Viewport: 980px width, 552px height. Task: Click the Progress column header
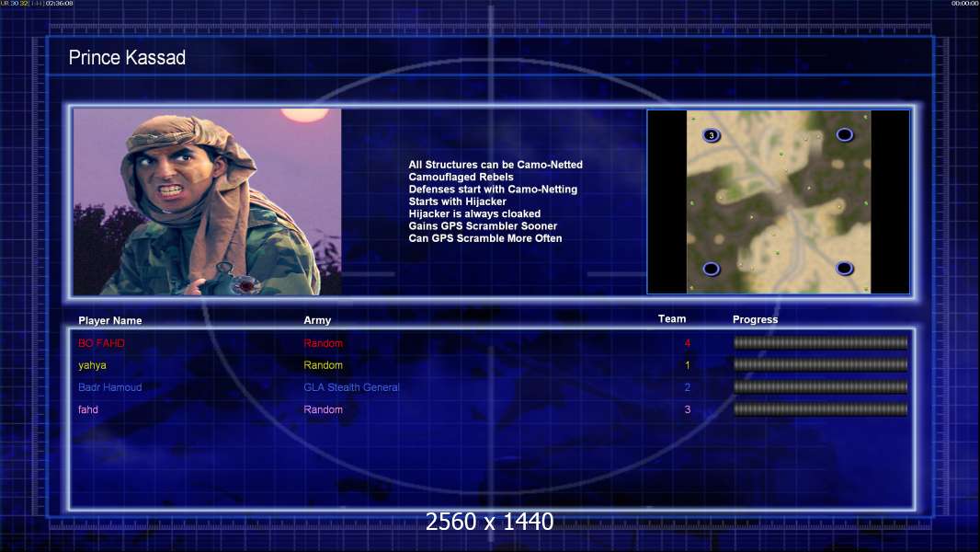coord(755,319)
